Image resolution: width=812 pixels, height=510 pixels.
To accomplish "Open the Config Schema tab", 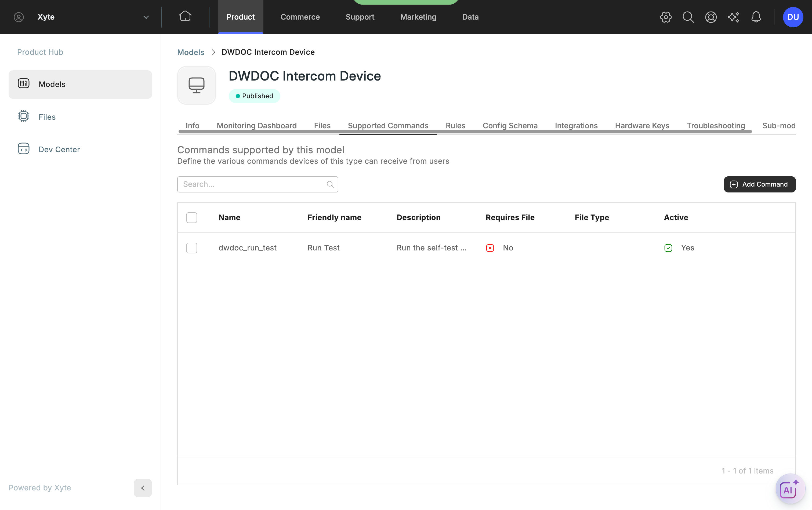I will [510, 125].
